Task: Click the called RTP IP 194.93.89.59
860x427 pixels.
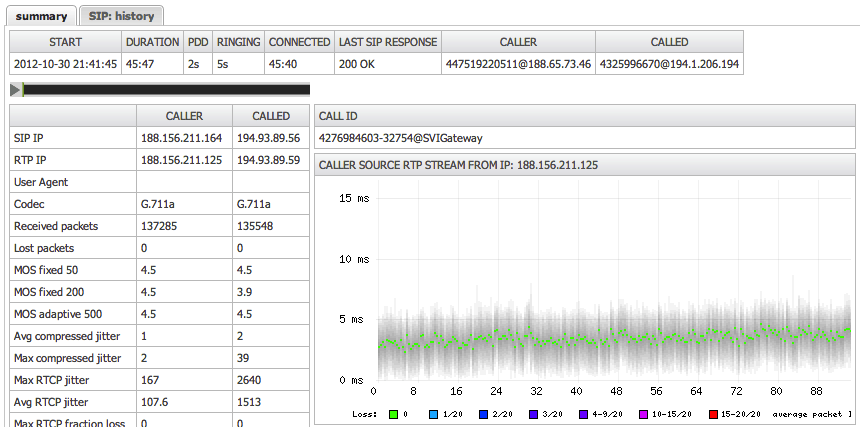Action: click(269, 160)
